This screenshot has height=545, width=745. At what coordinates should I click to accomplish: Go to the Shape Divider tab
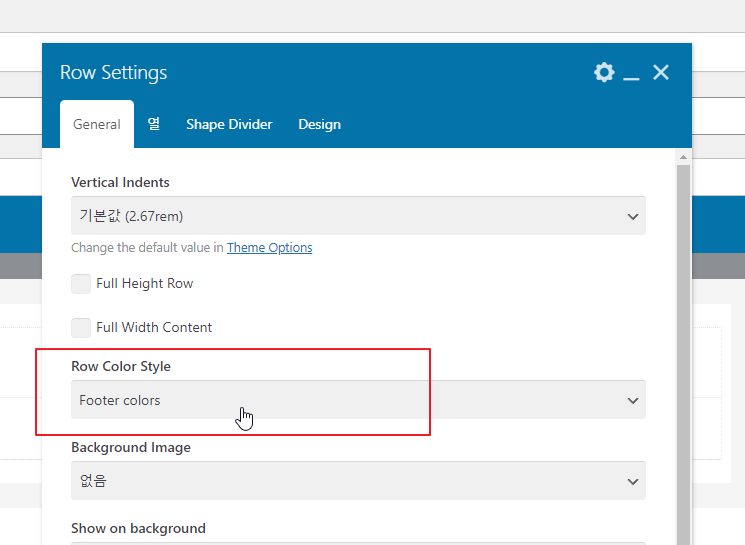[229, 125]
